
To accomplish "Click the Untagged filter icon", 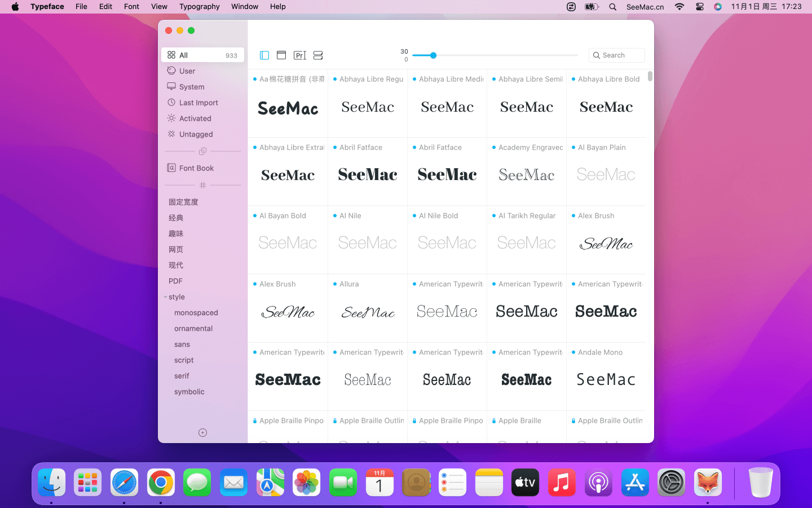I will pos(171,134).
